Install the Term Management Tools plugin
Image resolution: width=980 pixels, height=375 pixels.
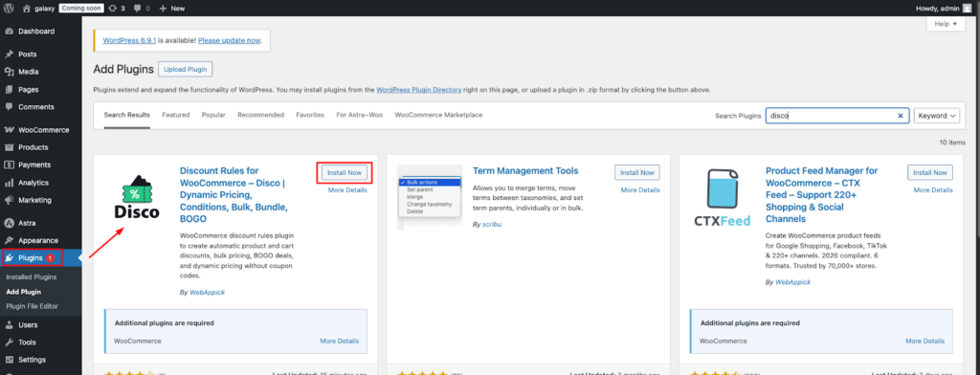(636, 172)
